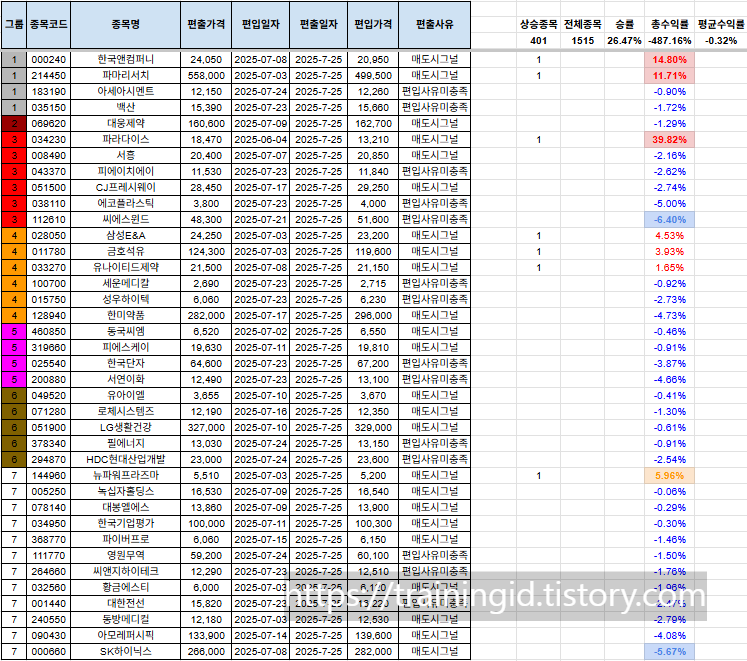Select the 파이버프로 cell
The width and height of the screenshot is (747, 661).
click(126, 539)
